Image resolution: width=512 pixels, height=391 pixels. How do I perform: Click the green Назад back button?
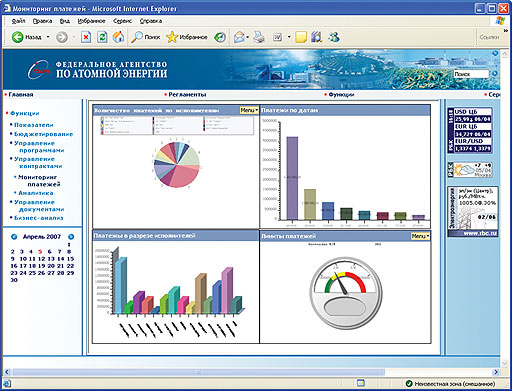pyautogui.click(x=27, y=37)
